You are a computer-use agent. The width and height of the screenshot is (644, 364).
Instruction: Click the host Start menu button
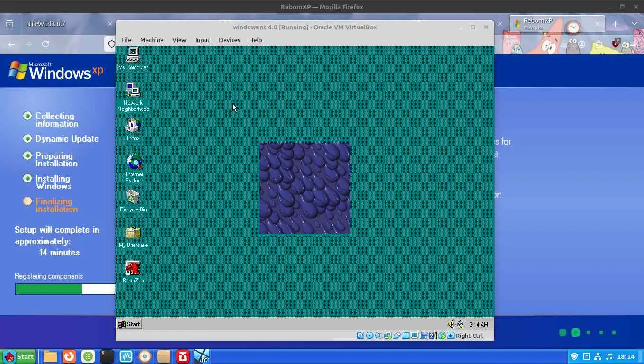coord(19,356)
